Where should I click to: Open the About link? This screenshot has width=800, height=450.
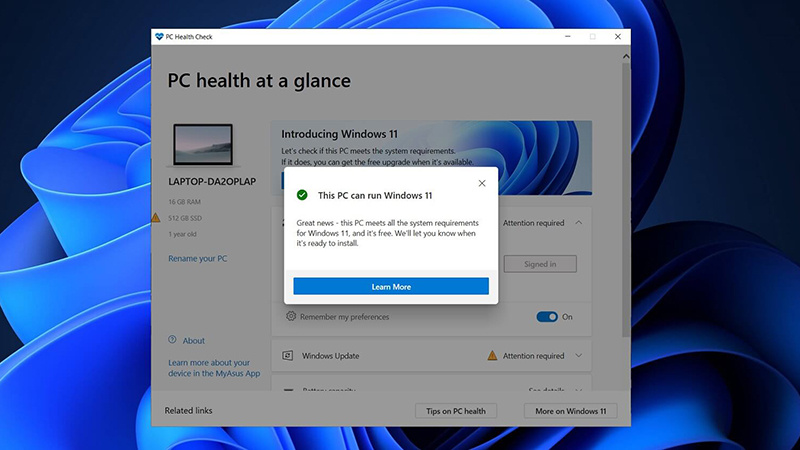coord(193,340)
